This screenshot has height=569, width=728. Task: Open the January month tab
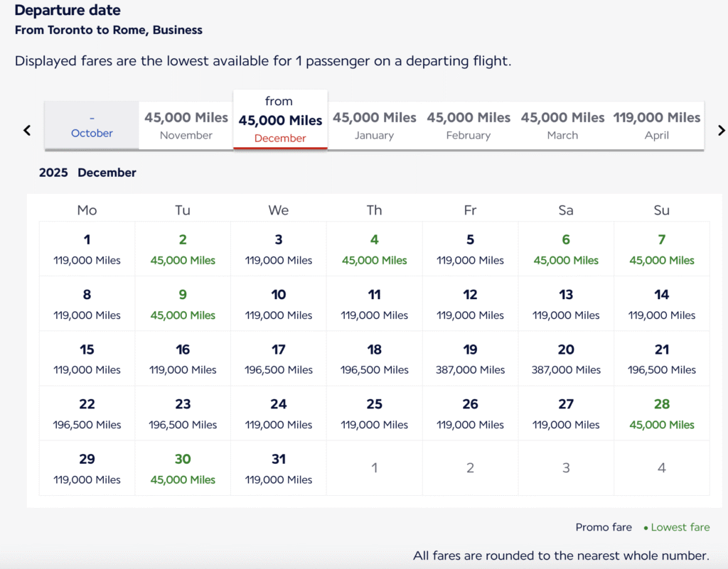375,125
